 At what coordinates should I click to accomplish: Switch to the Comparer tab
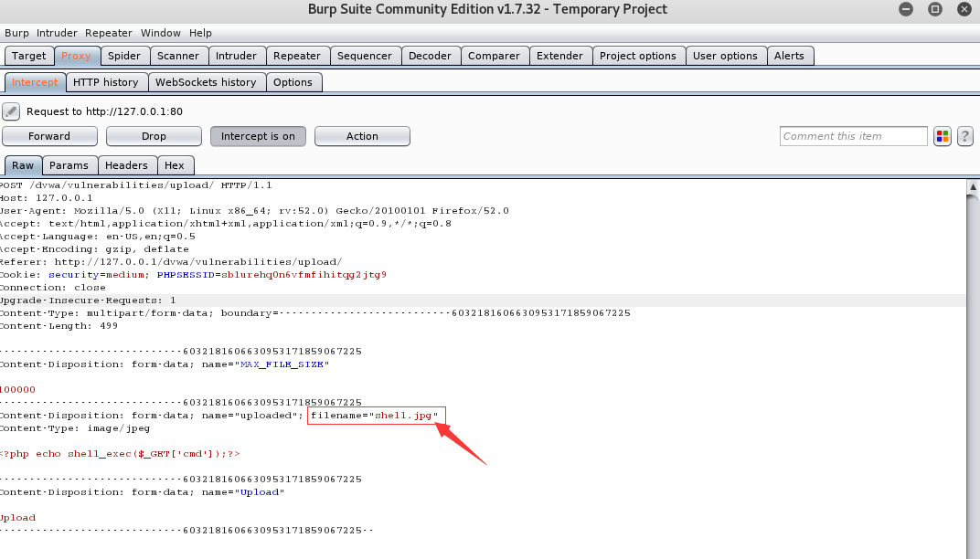point(494,56)
